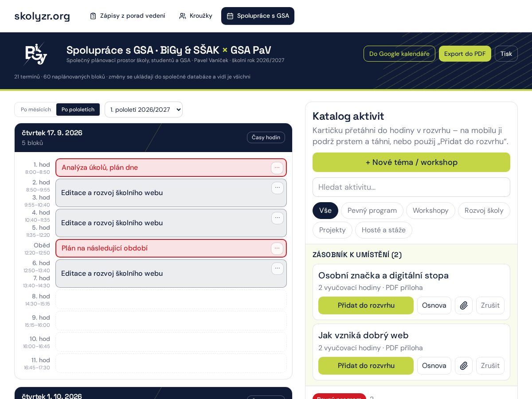Filter catalog by Hosté a stáže
Screen dimensions: 532x399
tap(383, 230)
